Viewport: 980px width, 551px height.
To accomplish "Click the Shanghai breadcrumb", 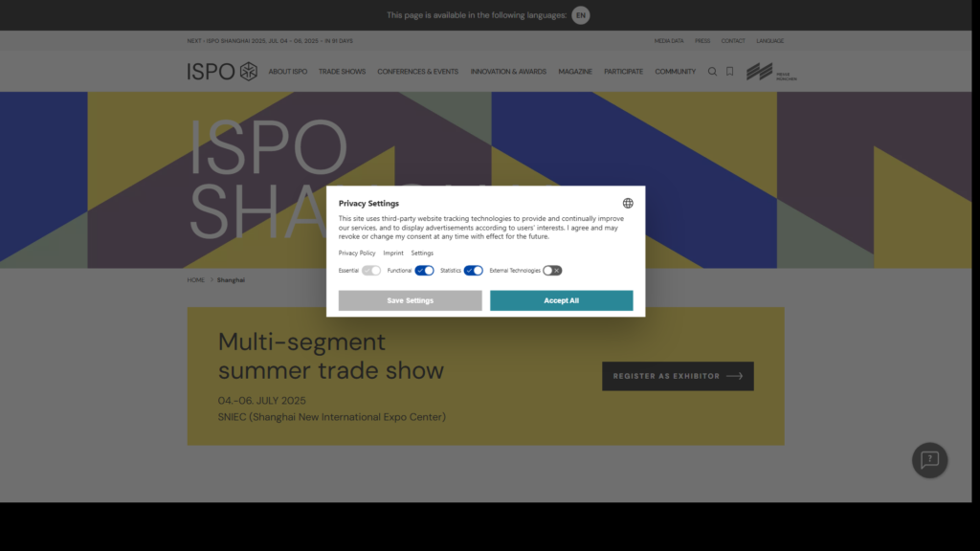I will tap(231, 280).
